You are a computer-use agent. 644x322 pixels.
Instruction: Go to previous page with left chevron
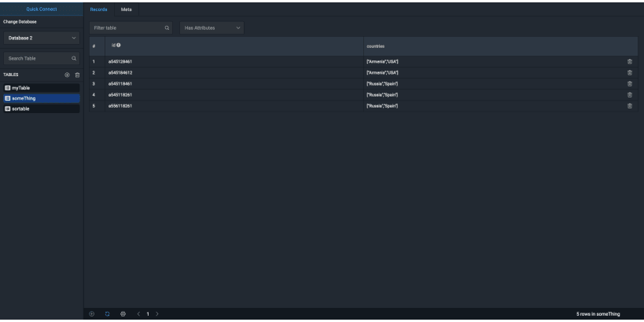pos(138,314)
